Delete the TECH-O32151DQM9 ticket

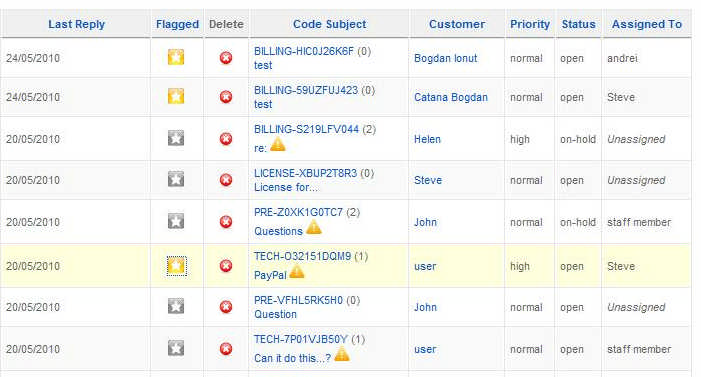coord(226,266)
